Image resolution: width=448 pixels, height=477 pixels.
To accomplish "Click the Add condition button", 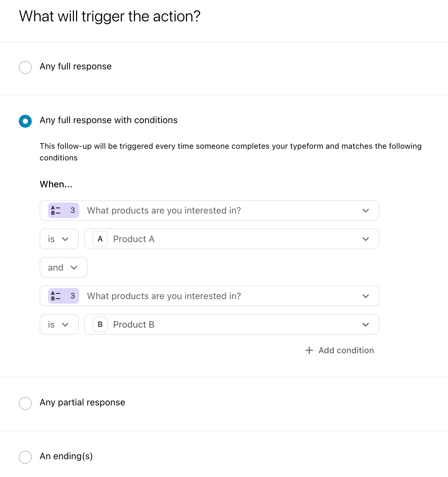I will (339, 350).
